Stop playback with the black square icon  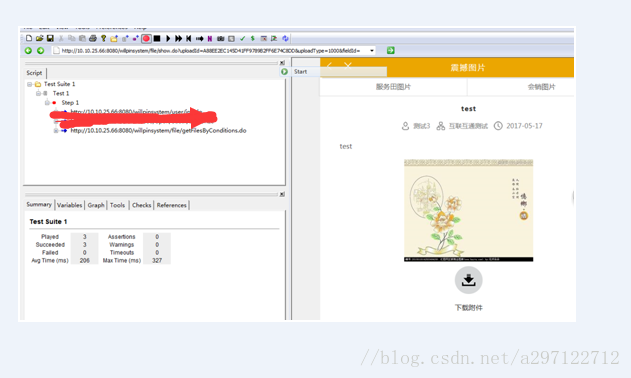(157, 38)
